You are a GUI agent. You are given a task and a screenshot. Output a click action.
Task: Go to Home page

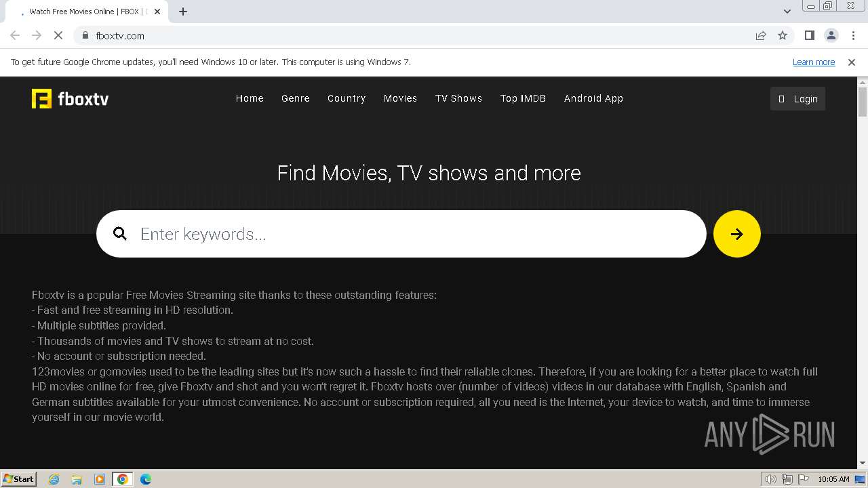tap(250, 98)
